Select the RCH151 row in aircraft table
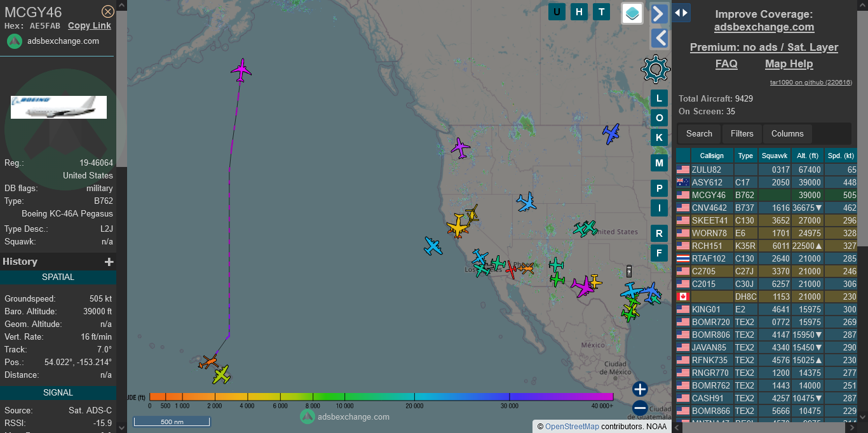Screen dimensions: 868x433 [766, 246]
